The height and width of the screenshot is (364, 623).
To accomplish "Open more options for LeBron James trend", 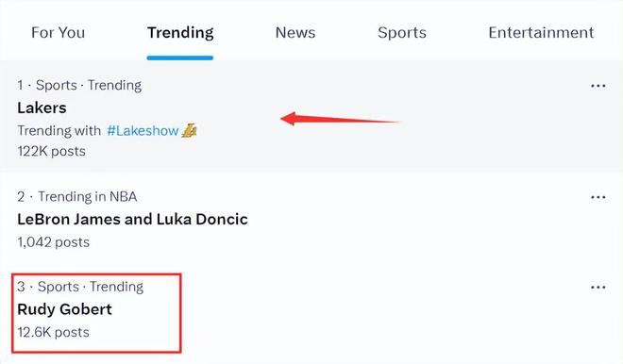I will coord(598,197).
